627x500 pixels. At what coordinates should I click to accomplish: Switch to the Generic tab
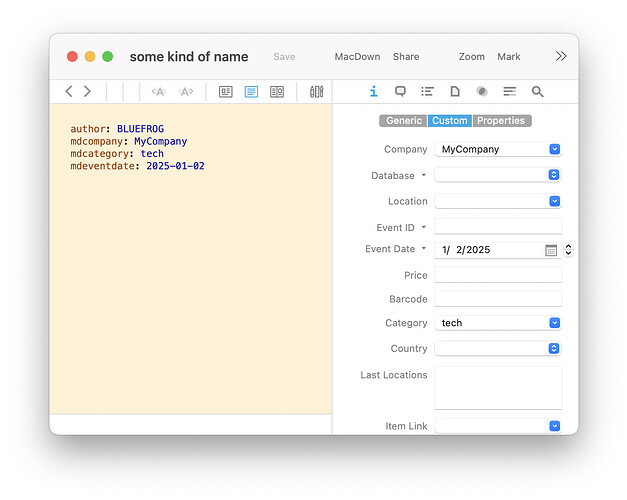click(x=403, y=121)
